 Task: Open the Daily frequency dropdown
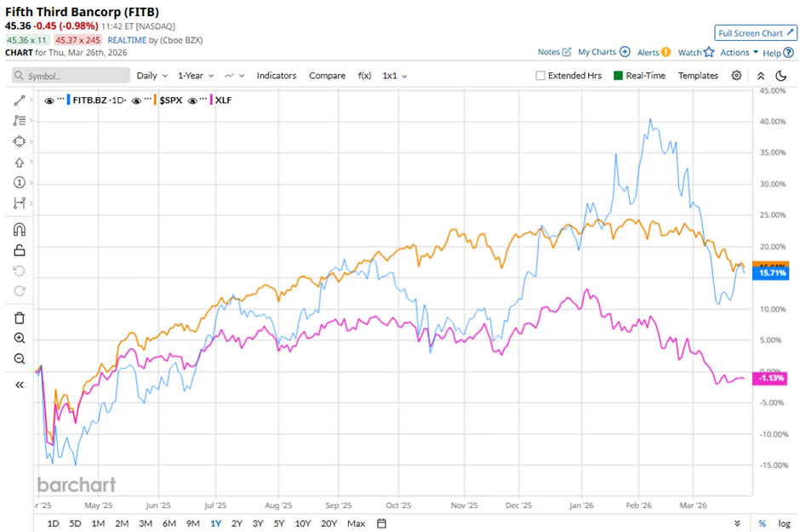tap(151, 76)
